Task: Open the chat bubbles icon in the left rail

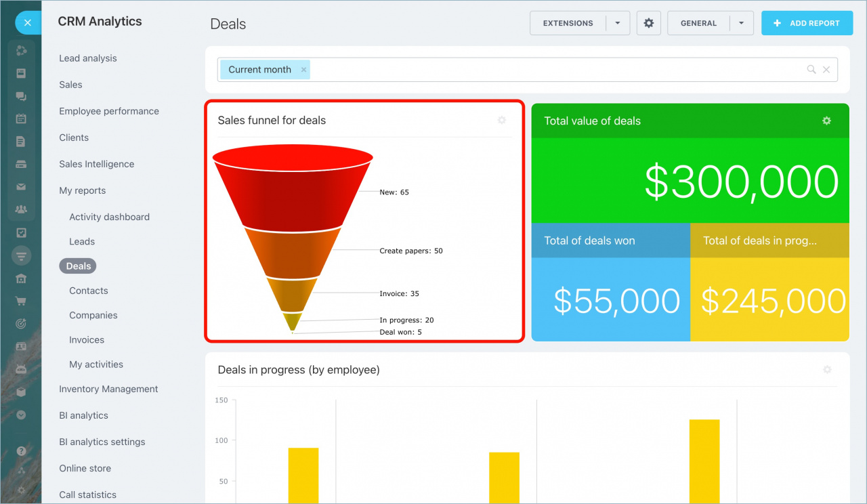Action: click(21, 96)
